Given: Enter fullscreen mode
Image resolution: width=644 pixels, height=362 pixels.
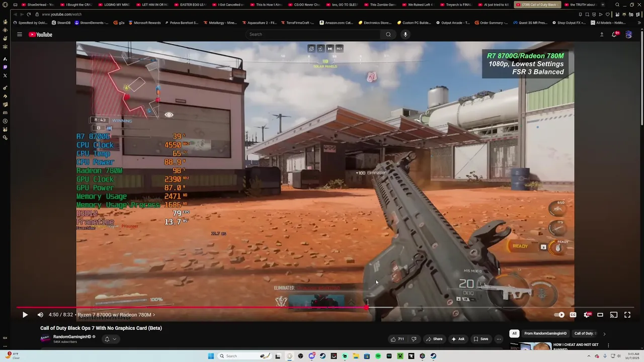Looking at the screenshot, I should 627,315.
